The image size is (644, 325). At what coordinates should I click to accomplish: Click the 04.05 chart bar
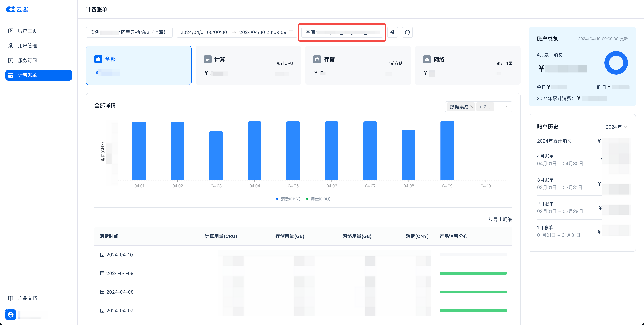pyautogui.click(x=293, y=151)
